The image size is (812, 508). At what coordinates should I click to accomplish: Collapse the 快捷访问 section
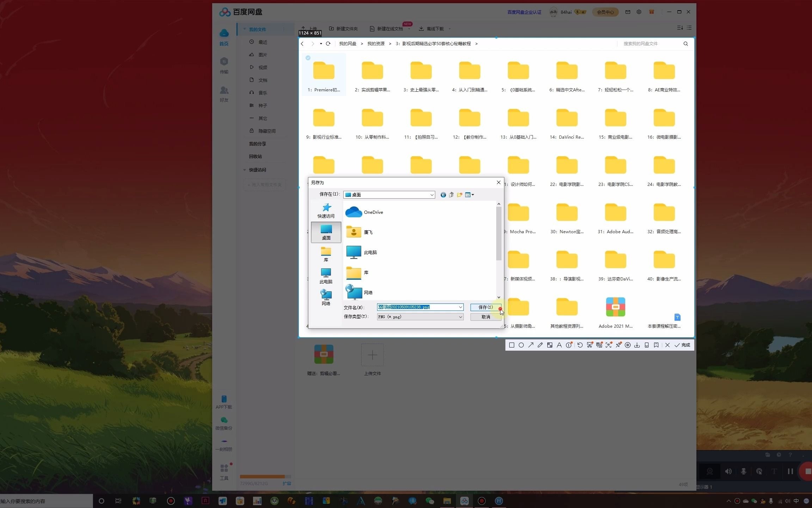[x=245, y=170]
